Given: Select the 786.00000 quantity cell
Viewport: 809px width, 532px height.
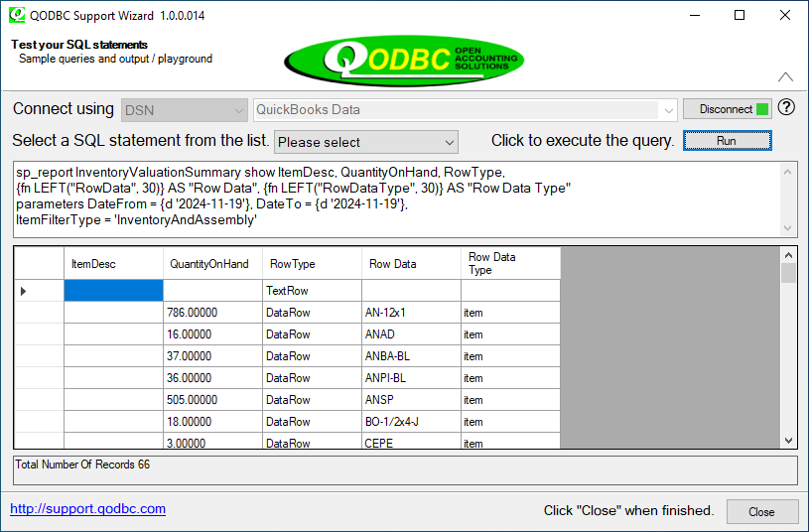Looking at the screenshot, I should pos(212,313).
